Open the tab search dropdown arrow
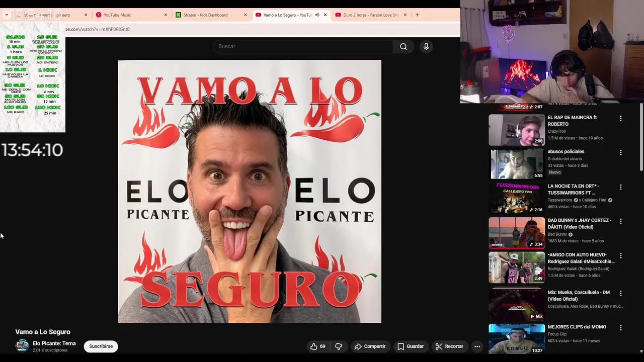 [6, 15]
